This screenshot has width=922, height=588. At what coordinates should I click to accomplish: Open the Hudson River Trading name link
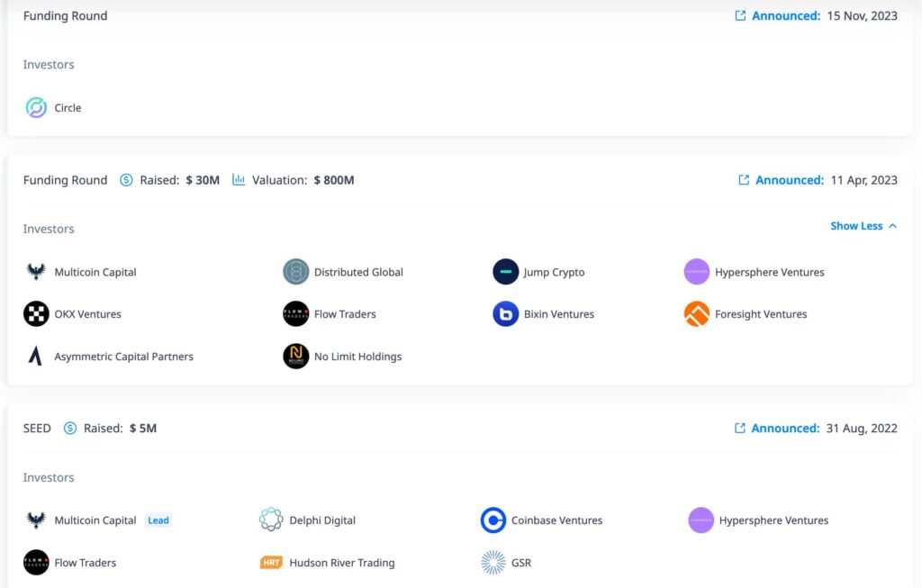[341, 563]
